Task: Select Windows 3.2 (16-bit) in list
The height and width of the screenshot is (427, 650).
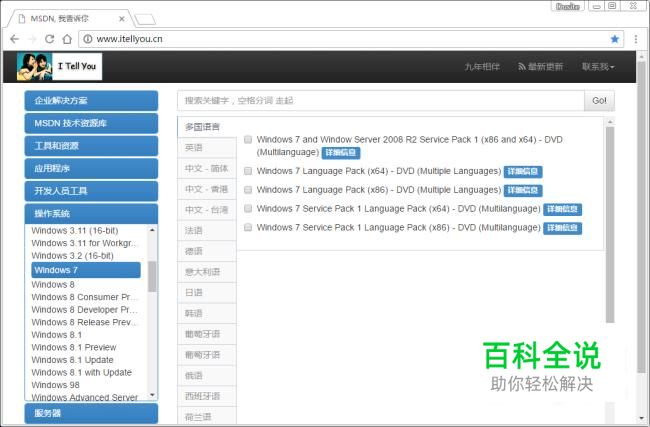Action: tap(72, 256)
